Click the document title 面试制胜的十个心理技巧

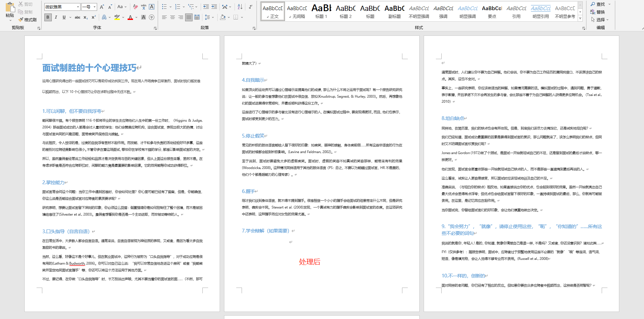pyautogui.click(x=89, y=68)
